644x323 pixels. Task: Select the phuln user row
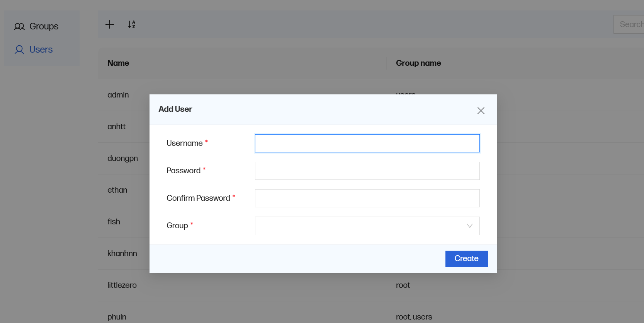coord(117,317)
